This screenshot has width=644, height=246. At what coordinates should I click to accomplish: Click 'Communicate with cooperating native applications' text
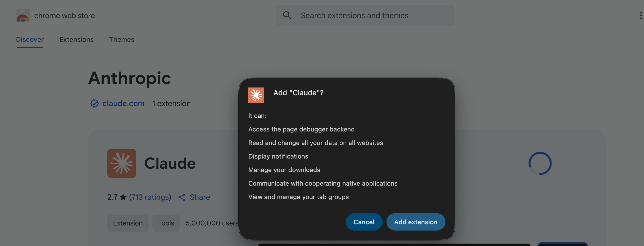(323, 183)
